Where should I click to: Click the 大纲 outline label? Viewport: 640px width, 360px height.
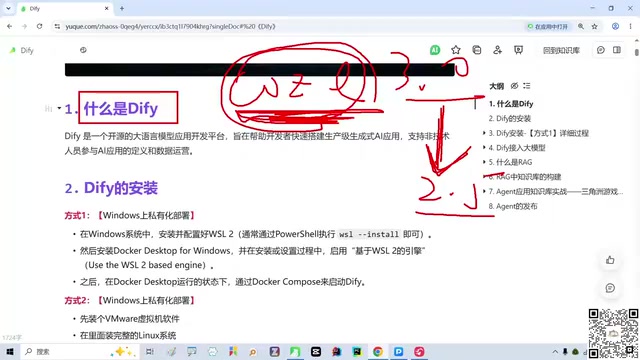tap(497, 86)
